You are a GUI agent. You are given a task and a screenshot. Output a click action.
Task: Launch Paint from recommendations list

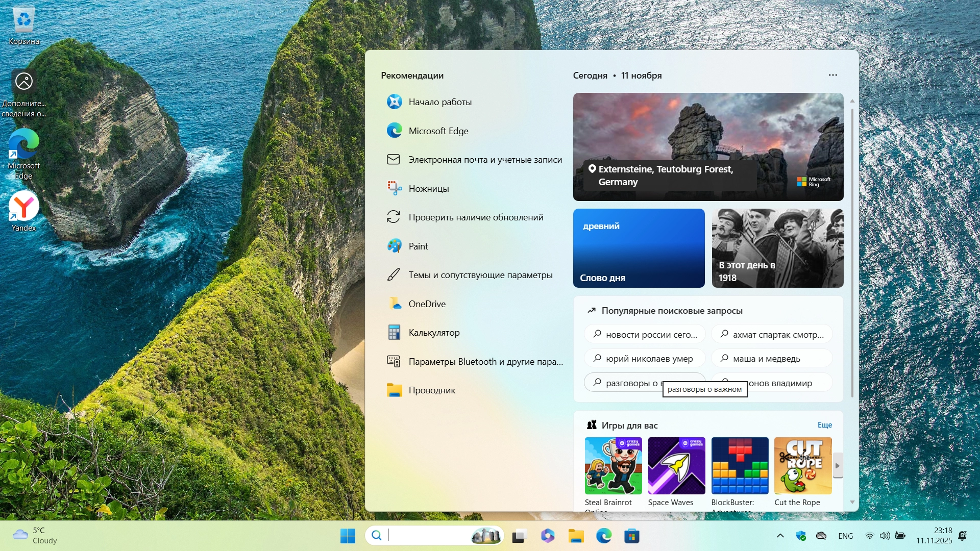pos(418,246)
